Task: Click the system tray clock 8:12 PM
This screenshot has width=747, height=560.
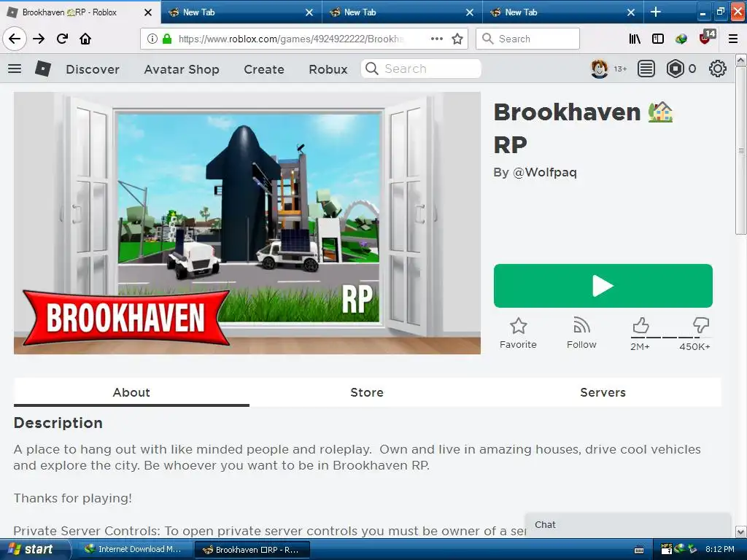Action: coord(720,550)
